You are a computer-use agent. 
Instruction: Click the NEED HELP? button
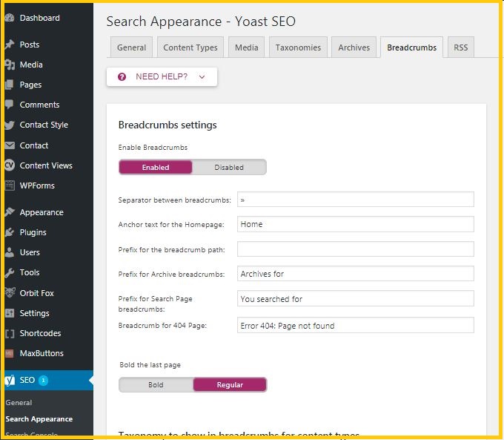pyautogui.click(x=162, y=76)
